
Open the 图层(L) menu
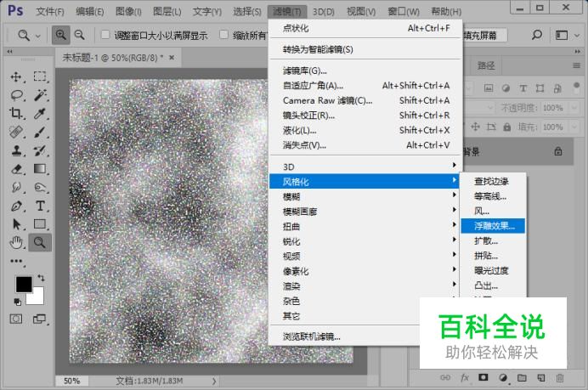tap(167, 11)
